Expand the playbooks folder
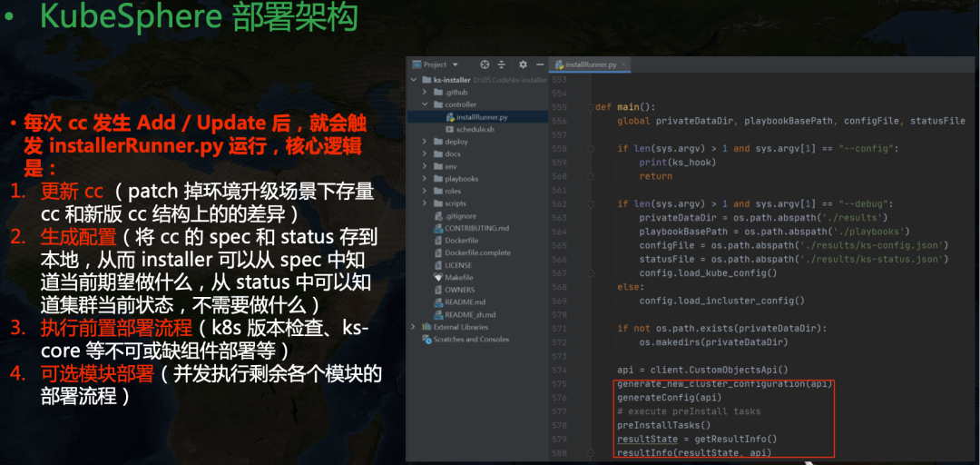Screen dimensions: 980x465 pyautogui.click(x=425, y=178)
